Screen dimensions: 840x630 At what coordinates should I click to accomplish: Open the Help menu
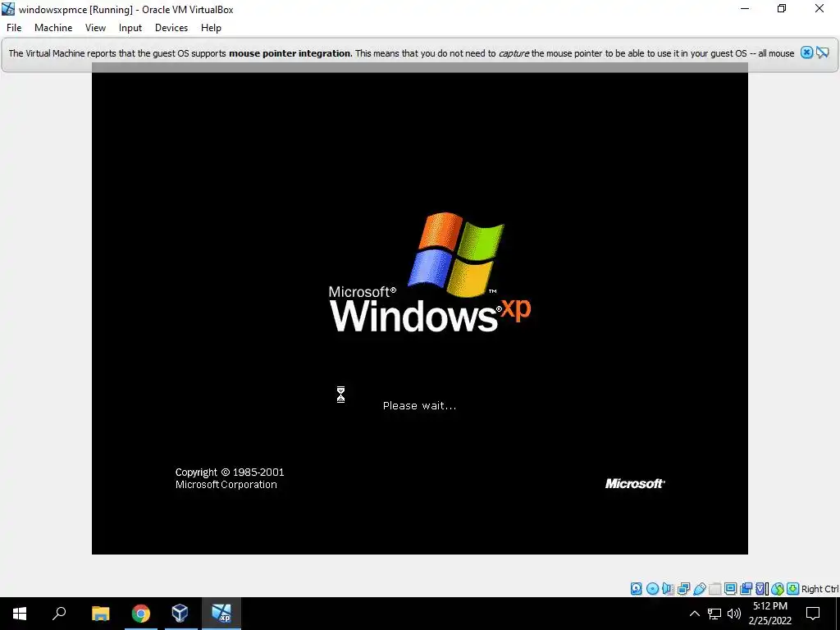coord(211,28)
